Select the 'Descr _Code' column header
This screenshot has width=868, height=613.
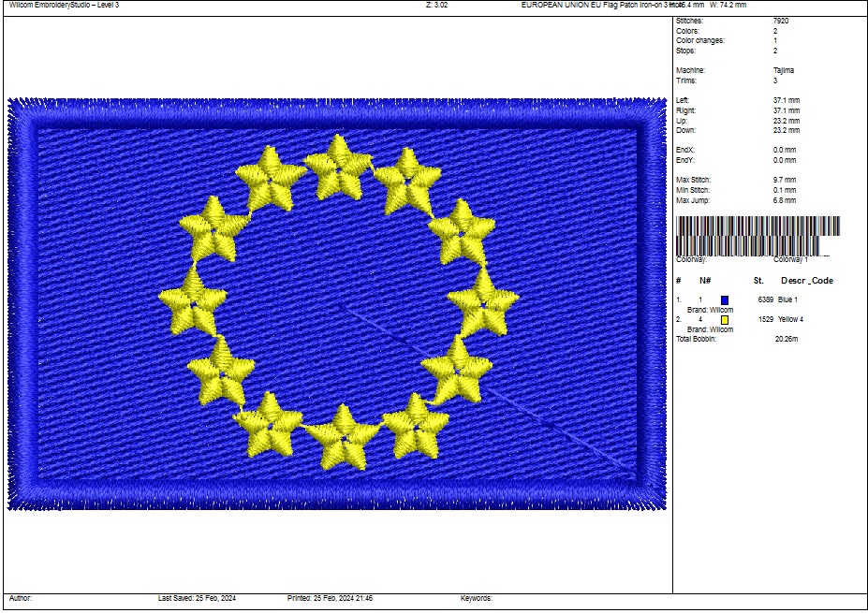tap(806, 281)
